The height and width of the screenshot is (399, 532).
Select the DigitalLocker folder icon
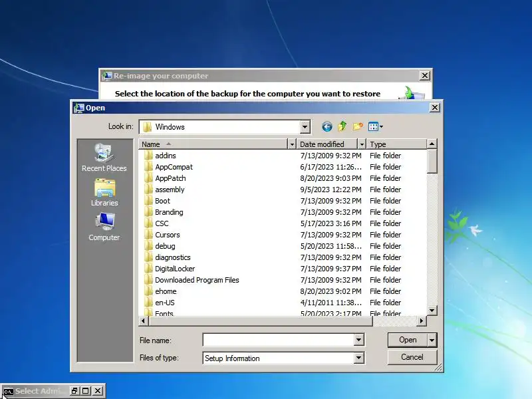[148, 269]
